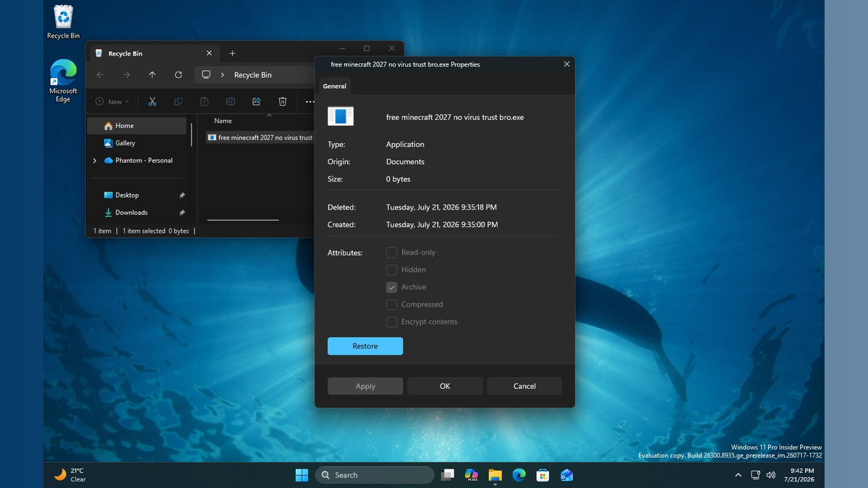Launch Microsoft Edge desktop shortcut
Screen dimensions: 868x488
click(x=63, y=81)
